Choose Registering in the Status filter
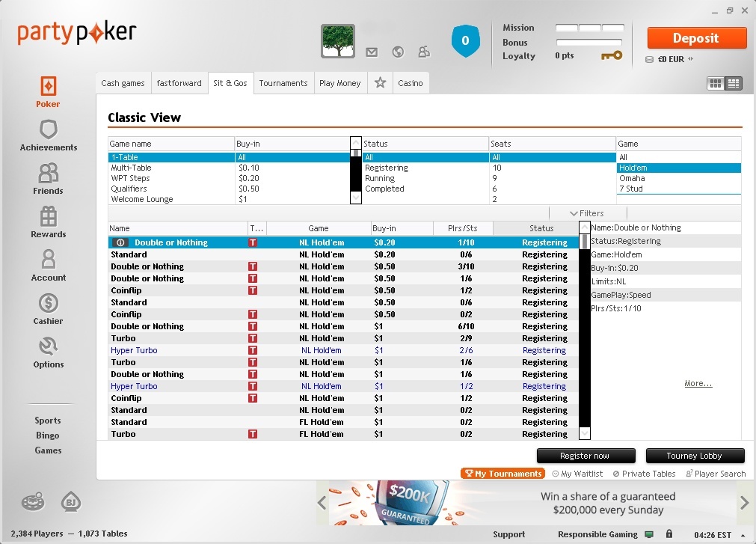The image size is (756, 544). click(x=425, y=168)
